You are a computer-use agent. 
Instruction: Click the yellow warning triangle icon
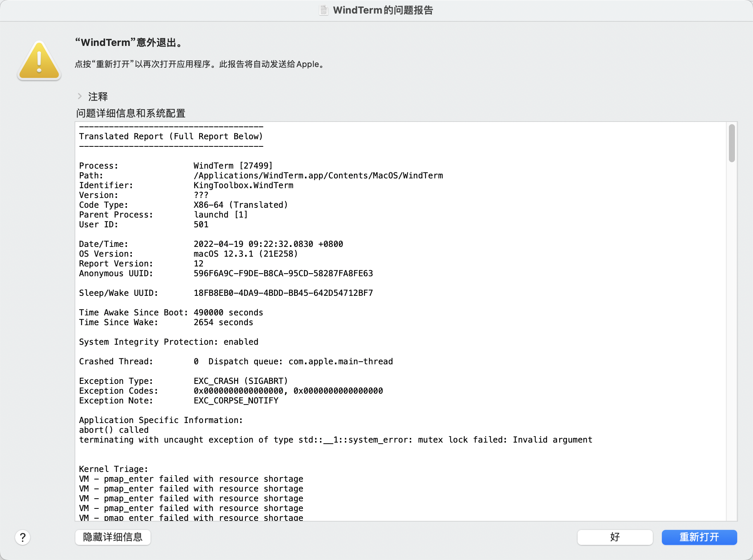pyautogui.click(x=39, y=60)
